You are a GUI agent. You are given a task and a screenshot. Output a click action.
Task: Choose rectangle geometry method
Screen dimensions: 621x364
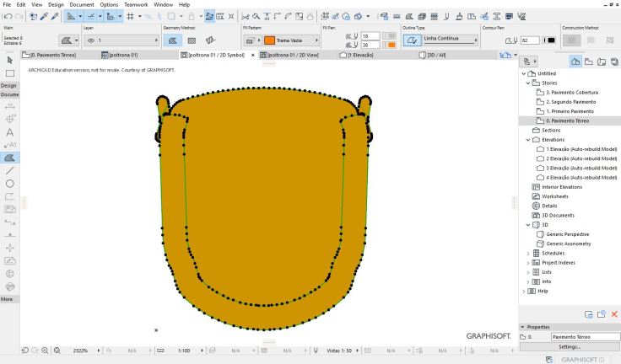click(x=192, y=40)
